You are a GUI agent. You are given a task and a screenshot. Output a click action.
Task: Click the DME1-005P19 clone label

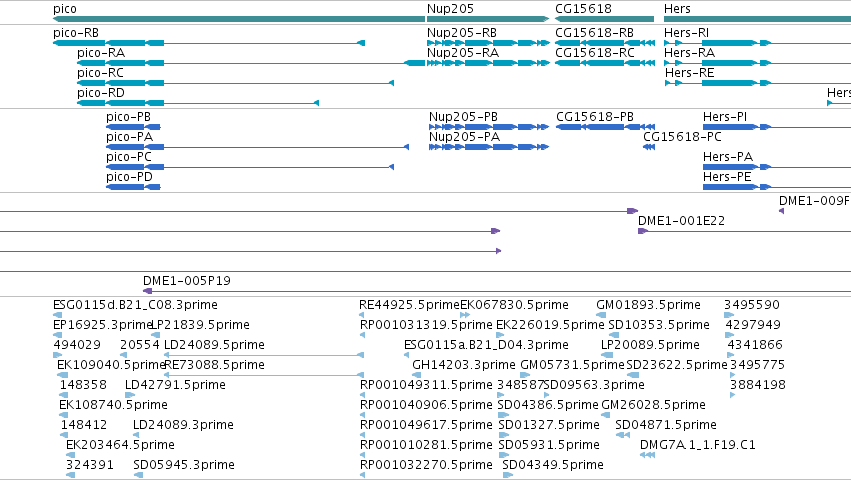[x=187, y=281]
